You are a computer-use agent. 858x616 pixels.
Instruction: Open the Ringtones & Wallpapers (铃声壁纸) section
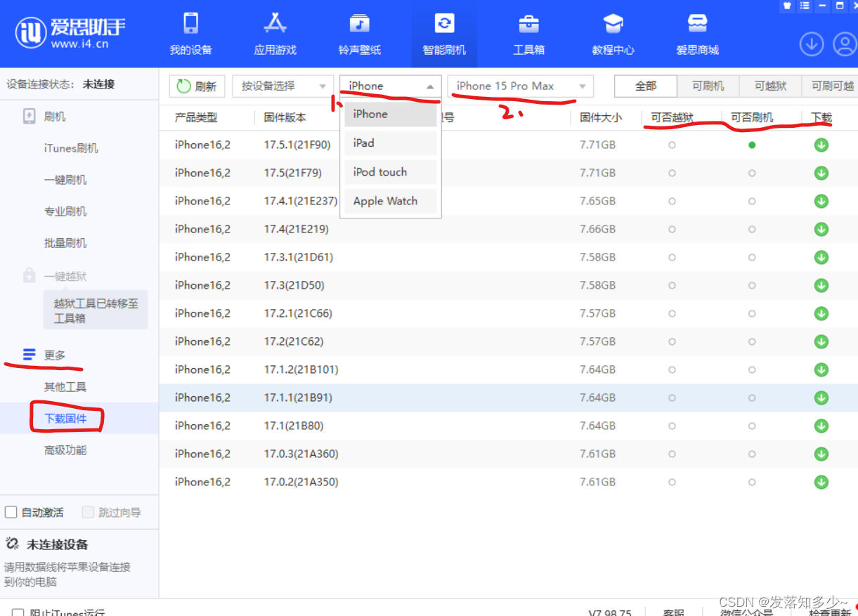pyautogui.click(x=360, y=34)
